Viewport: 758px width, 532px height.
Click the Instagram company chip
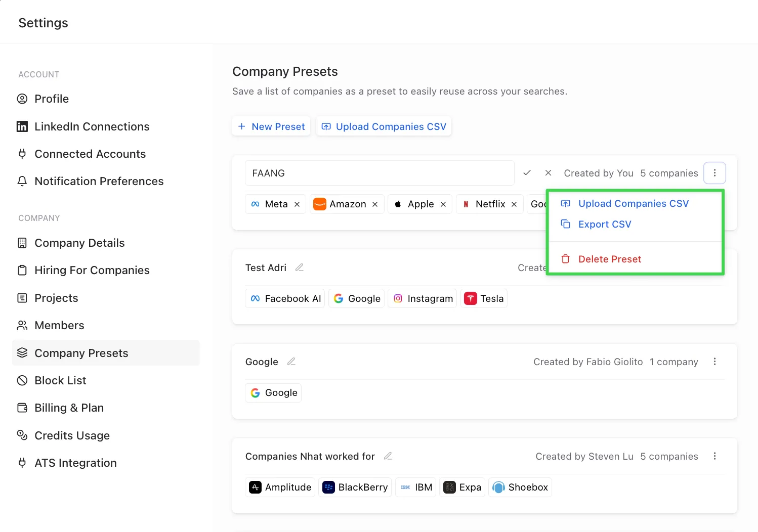pyautogui.click(x=423, y=298)
